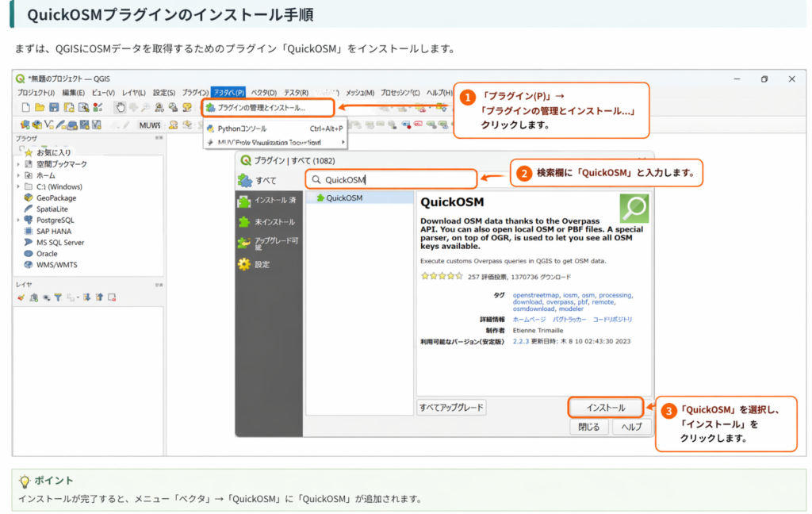Click the New Project toolbar icon

(x=25, y=107)
